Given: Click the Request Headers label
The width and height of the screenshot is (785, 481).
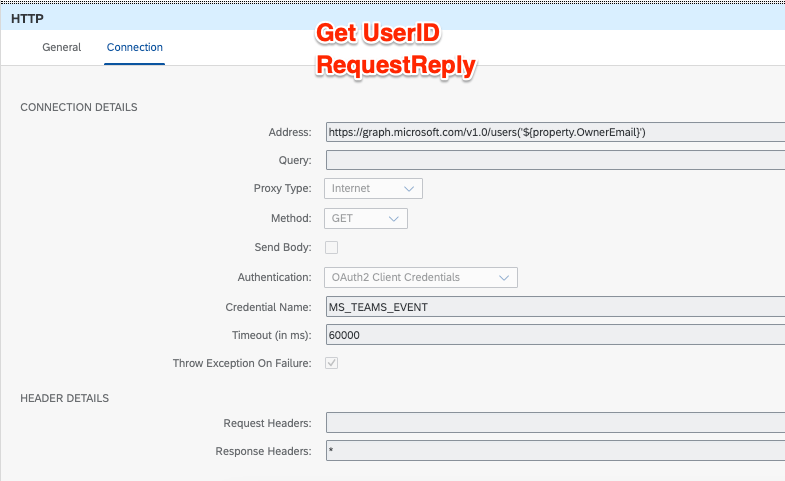Looking at the screenshot, I should coord(267,423).
